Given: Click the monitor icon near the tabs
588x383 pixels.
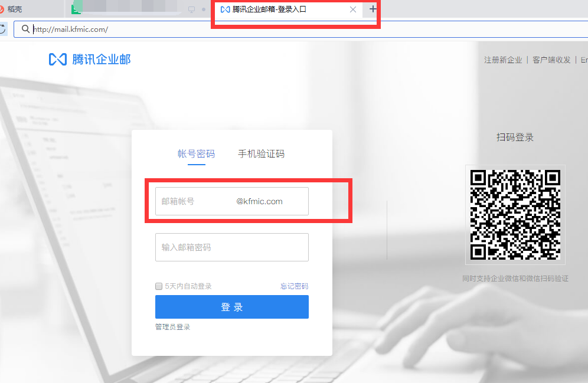Looking at the screenshot, I should click(191, 9).
